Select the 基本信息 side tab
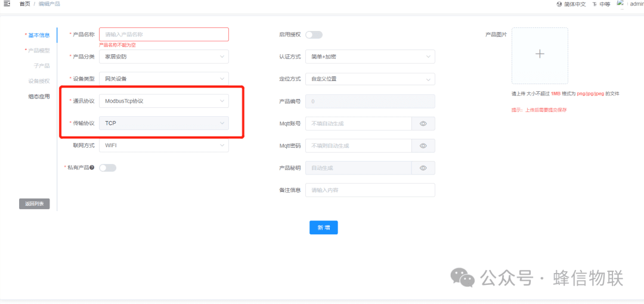The image size is (644, 304). pos(39,35)
